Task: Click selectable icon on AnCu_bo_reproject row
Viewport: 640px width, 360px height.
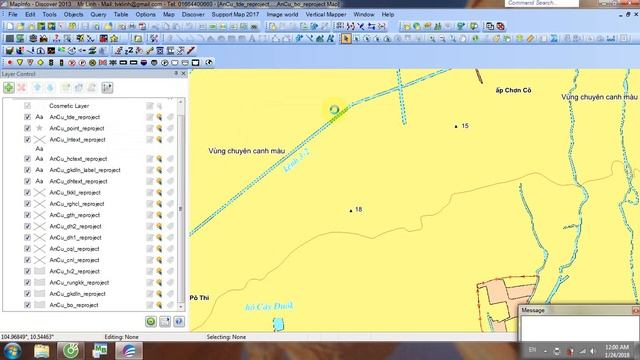Action: click(159, 305)
